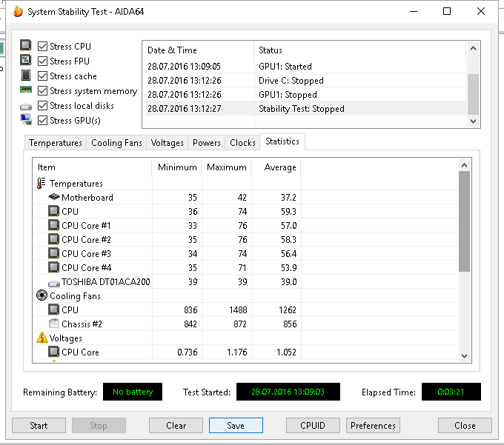The width and height of the screenshot is (504, 445).
Task: Select the Voltages tab
Action: pyautogui.click(x=168, y=143)
